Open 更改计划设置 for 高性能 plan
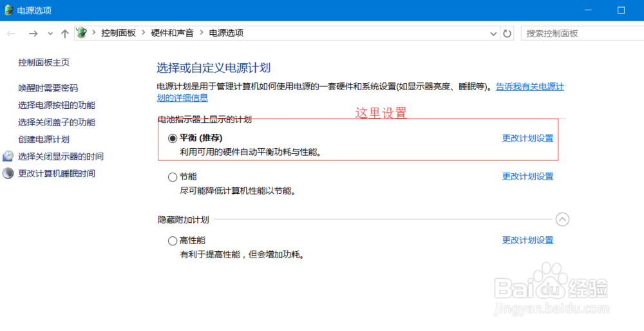Screen dimensions: 644x331 click(528, 240)
